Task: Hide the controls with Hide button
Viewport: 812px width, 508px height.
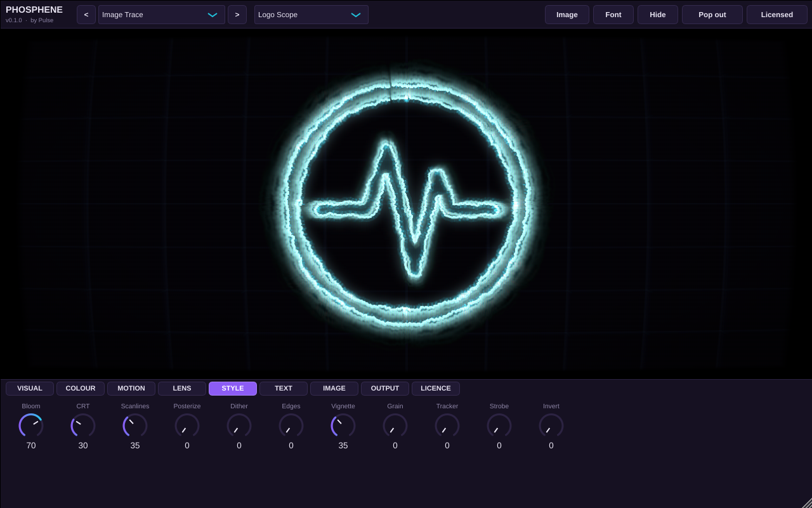Action: pyautogui.click(x=658, y=15)
